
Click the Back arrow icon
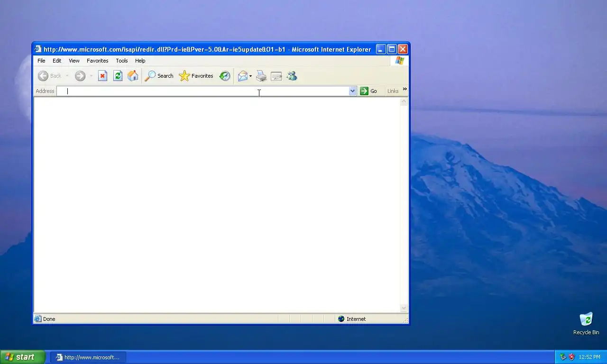coord(43,76)
